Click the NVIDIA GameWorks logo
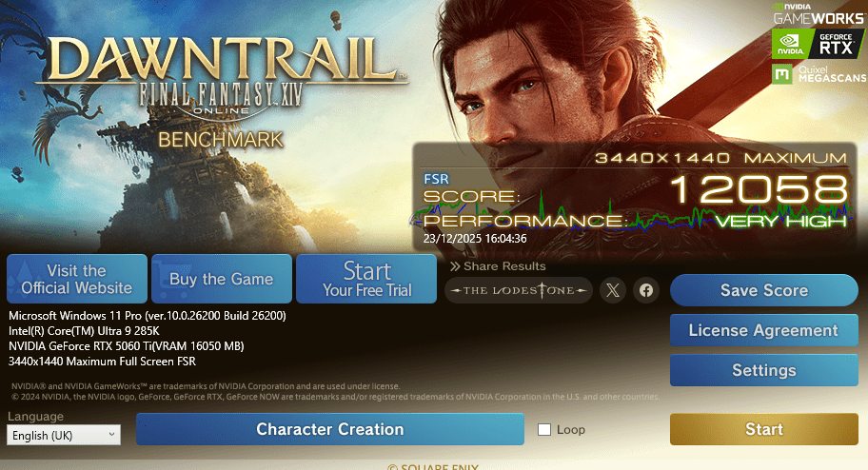868x470 pixels. coord(819,14)
